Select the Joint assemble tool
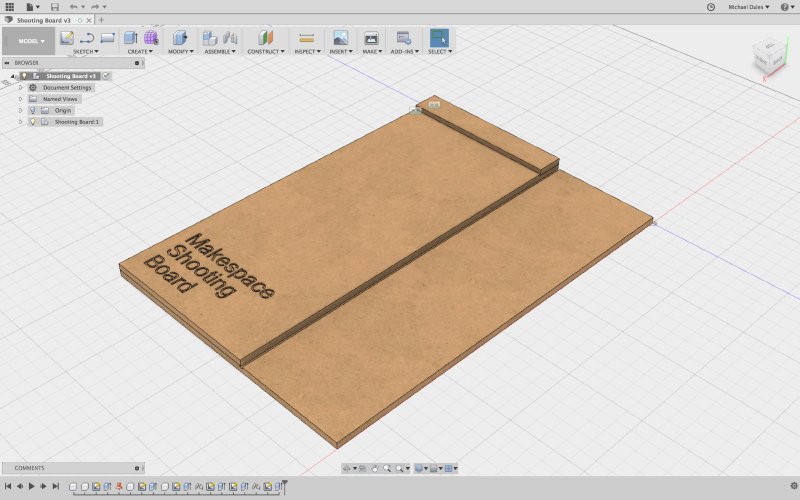 pyautogui.click(x=230, y=38)
